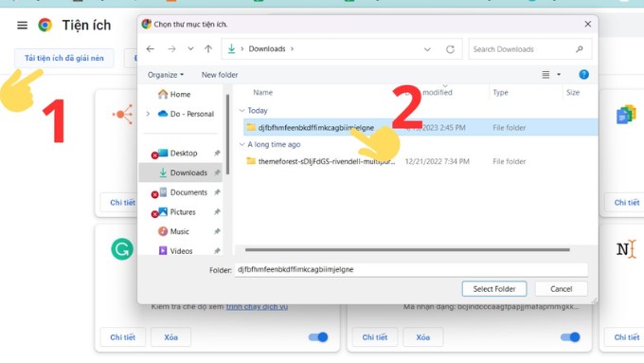Cancel the folder selection dialog
Viewport: 644px width, 363px height.
(x=561, y=289)
